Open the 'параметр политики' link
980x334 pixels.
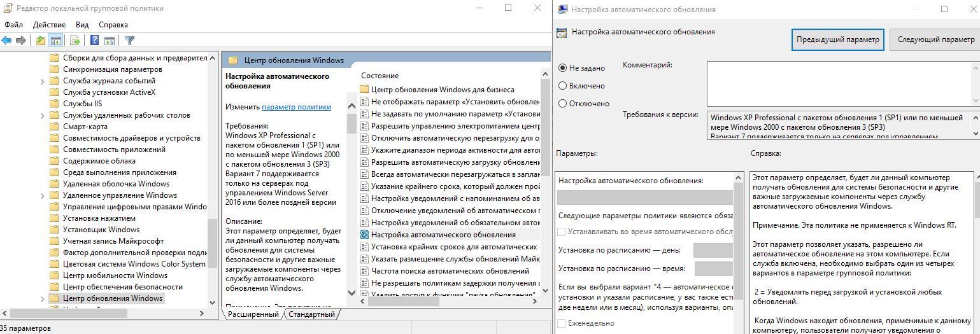[296, 107]
